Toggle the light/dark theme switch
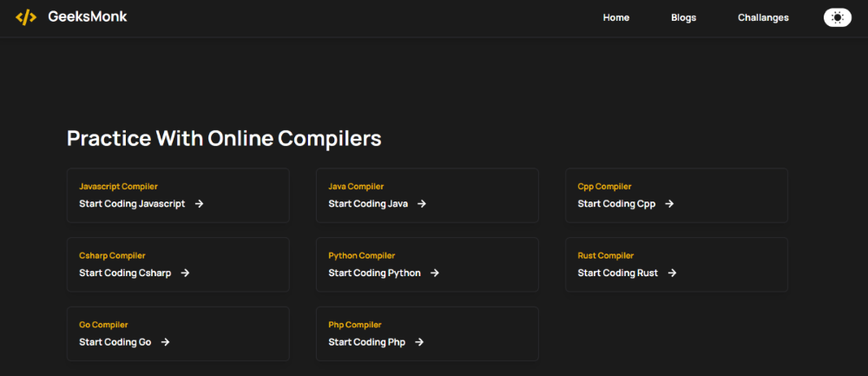The height and width of the screenshot is (376, 868). [838, 17]
